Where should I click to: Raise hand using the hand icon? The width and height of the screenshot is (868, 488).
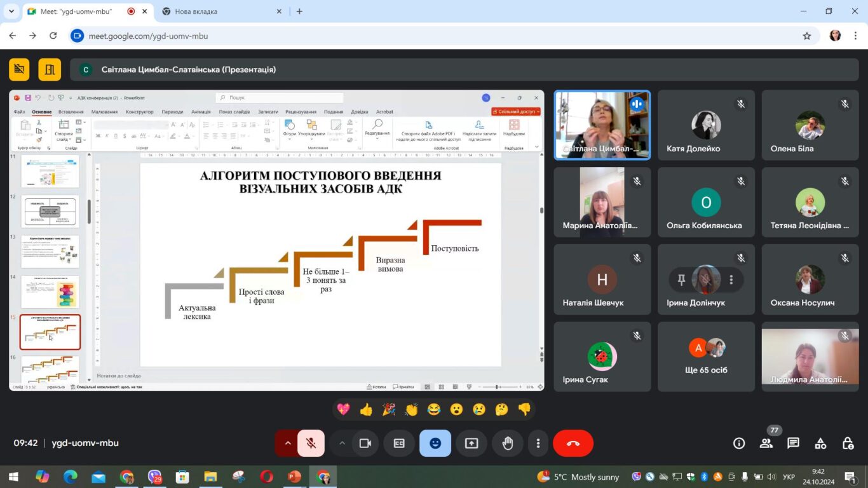[x=507, y=444]
